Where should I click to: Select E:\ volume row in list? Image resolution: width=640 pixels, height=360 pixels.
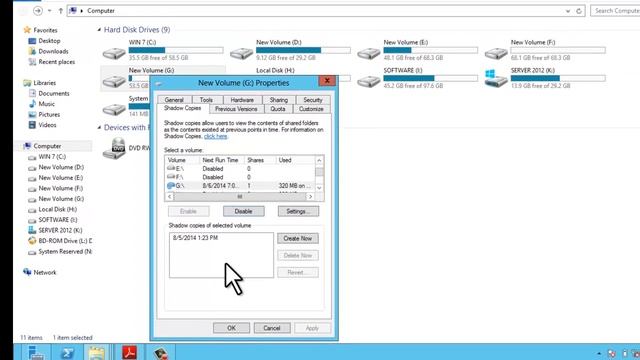tap(240, 169)
